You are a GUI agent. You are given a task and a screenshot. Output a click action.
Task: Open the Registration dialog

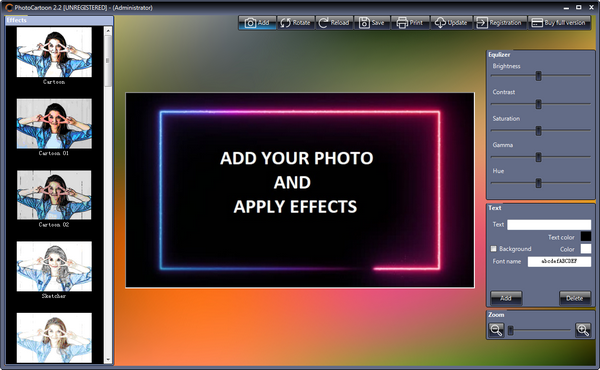[x=500, y=23]
